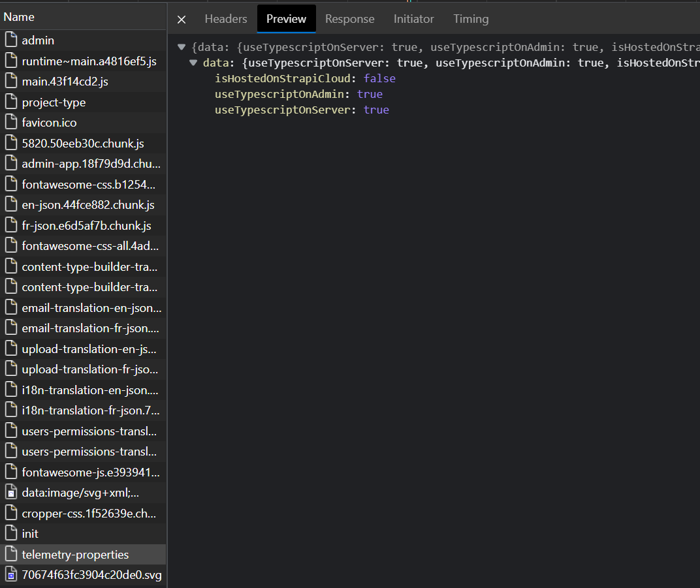Close the request details panel
The width and height of the screenshot is (700, 588).
(x=181, y=19)
